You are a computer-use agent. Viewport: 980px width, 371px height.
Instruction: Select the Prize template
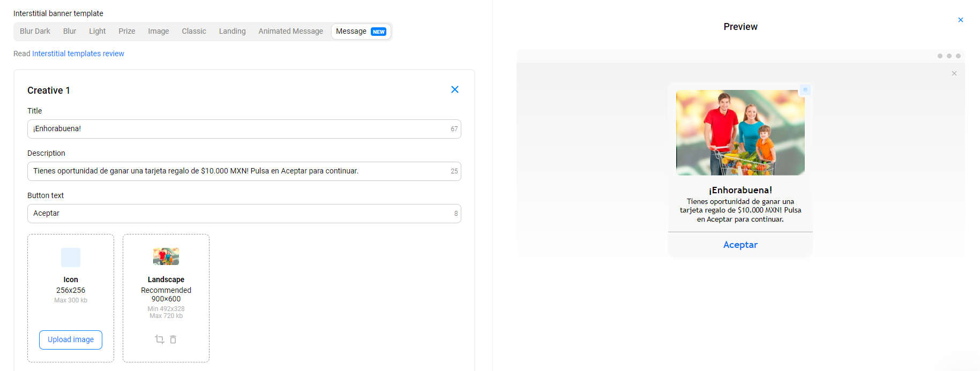pos(126,32)
